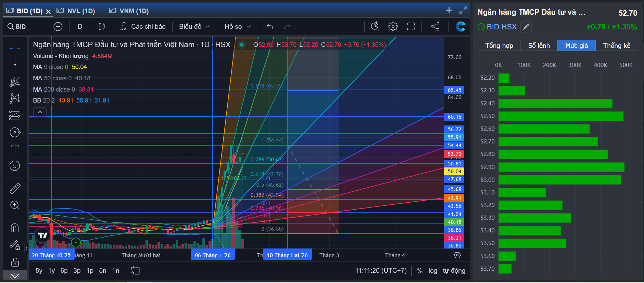Select the crosshair cursor tool

[x=15, y=49]
